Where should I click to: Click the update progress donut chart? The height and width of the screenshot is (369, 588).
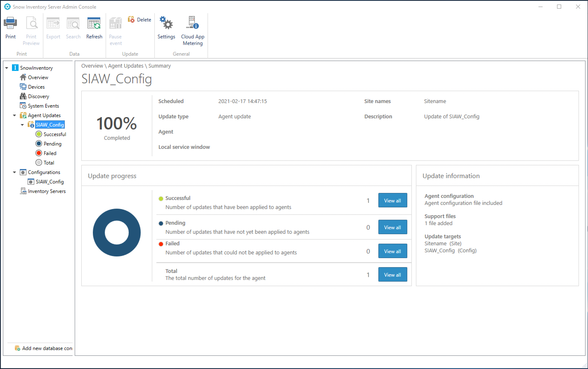coord(117,233)
